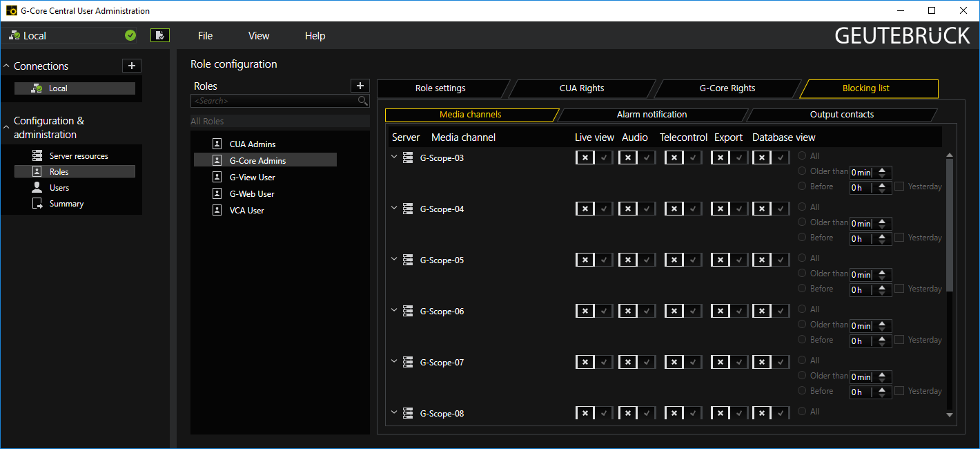This screenshot has width=980, height=449.
Task: Collapse the G-Scope-07 server row
Action: tap(395, 361)
